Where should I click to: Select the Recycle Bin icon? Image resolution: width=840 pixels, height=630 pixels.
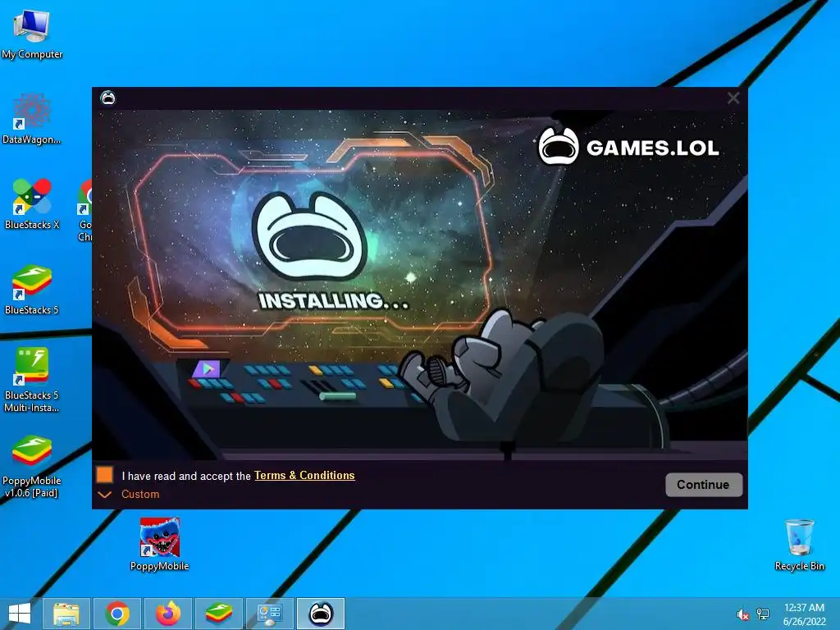(799, 545)
